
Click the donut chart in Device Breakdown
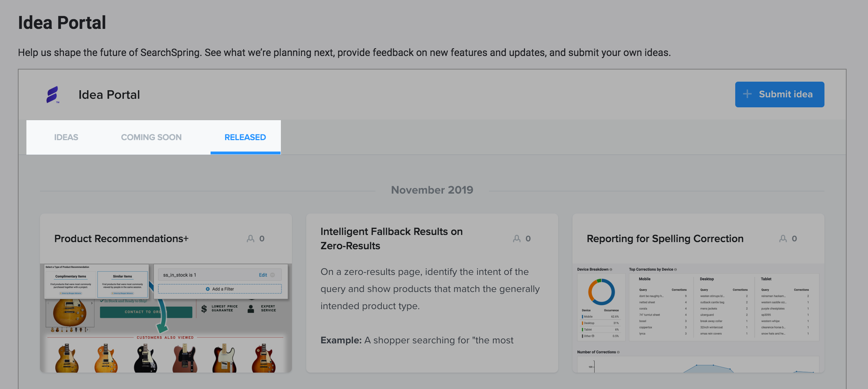[x=601, y=292]
